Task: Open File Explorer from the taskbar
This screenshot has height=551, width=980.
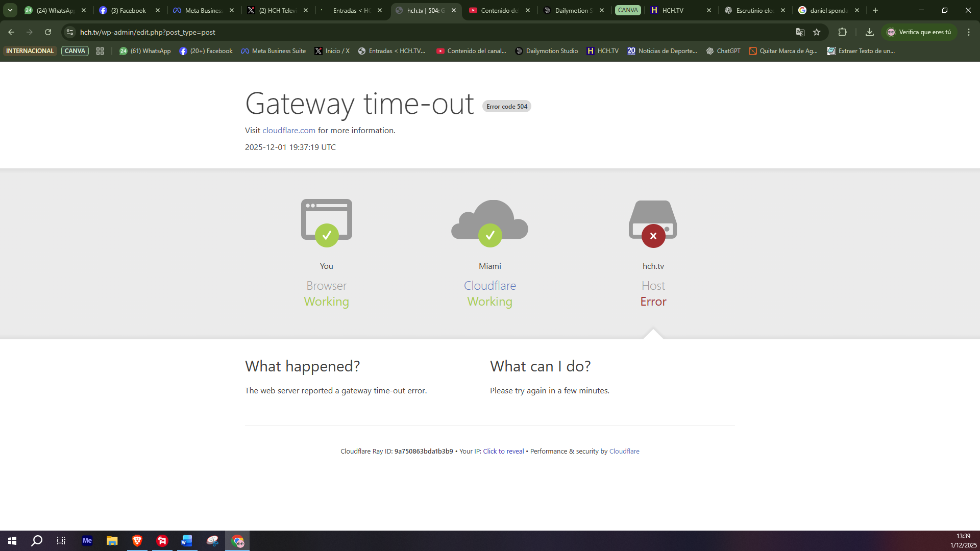Action: (112, 541)
